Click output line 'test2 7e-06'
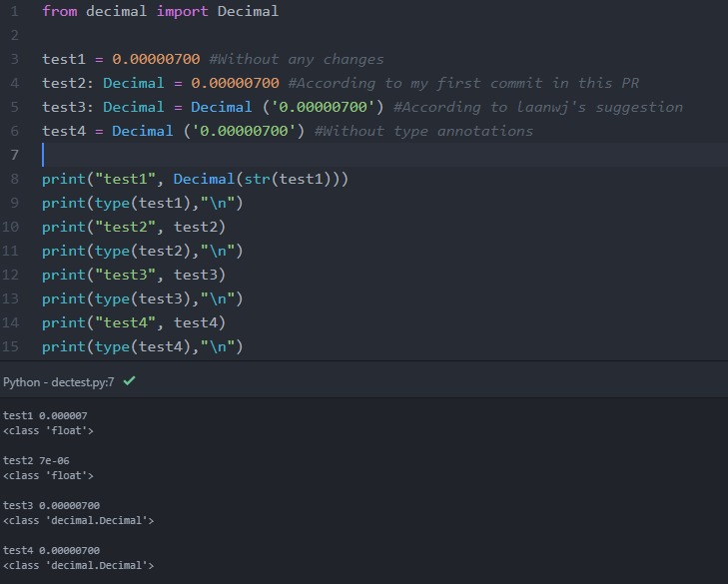The height and width of the screenshot is (584, 728). click(x=36, y=460)
